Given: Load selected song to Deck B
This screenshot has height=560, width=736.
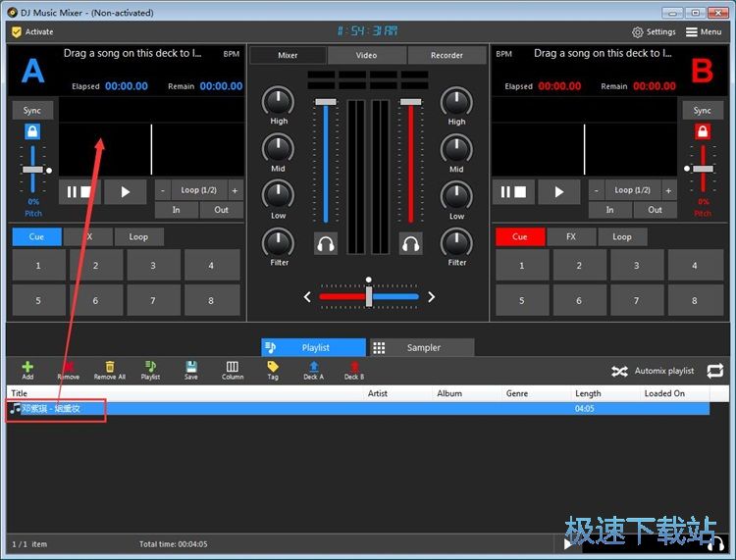Looking at the screenshot, I should 354,367.
